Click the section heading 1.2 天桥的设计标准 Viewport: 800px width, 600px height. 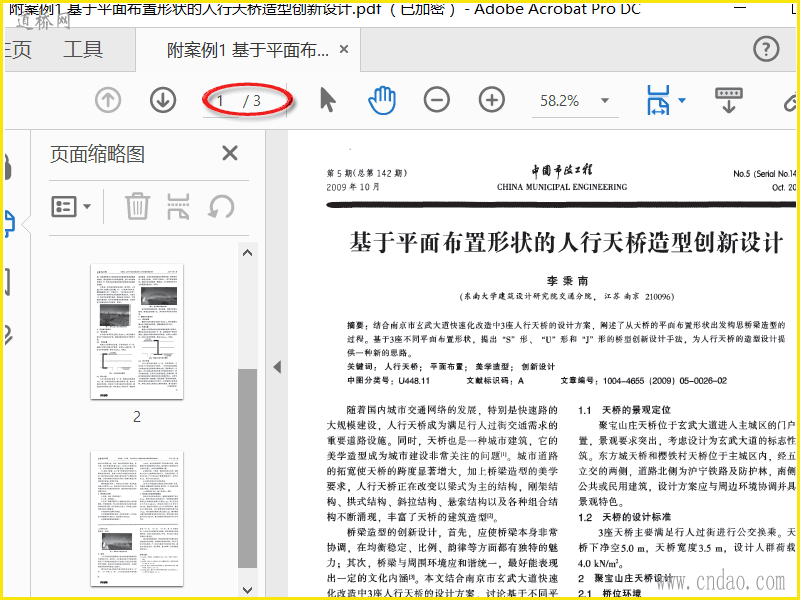pos(624,517)
